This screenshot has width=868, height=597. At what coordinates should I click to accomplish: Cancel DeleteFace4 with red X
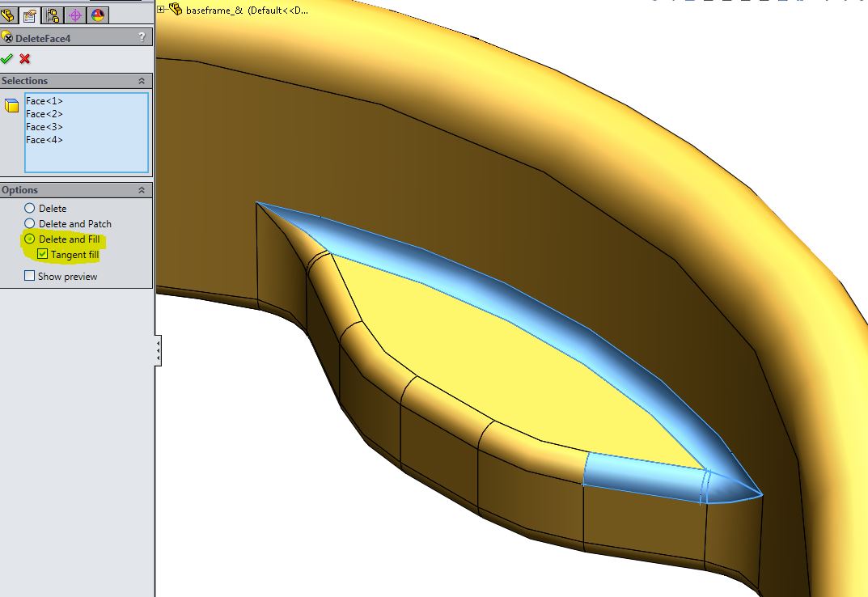coord(24,58)
